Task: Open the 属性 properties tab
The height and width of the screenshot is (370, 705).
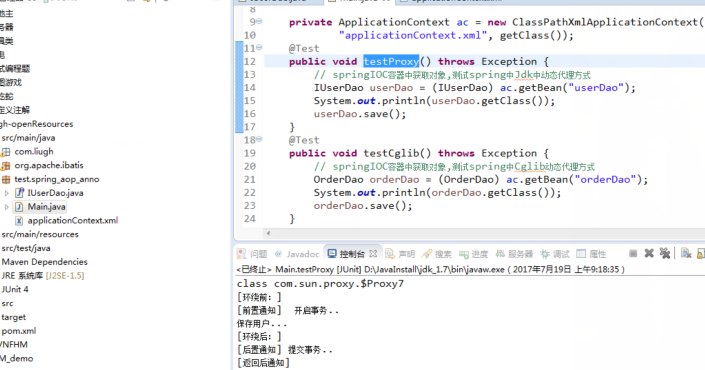Action: [x=592, y=254]
